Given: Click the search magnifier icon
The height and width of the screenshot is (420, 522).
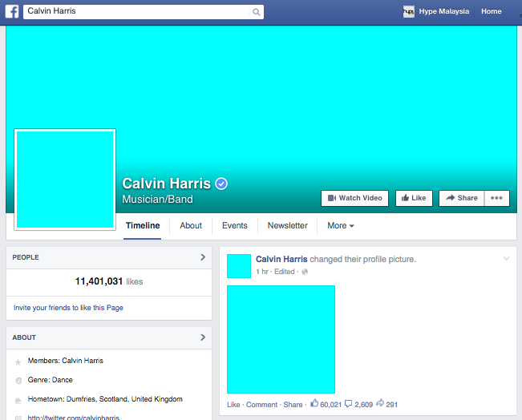Looking at the screenshot, I should (x=257, y=12).
